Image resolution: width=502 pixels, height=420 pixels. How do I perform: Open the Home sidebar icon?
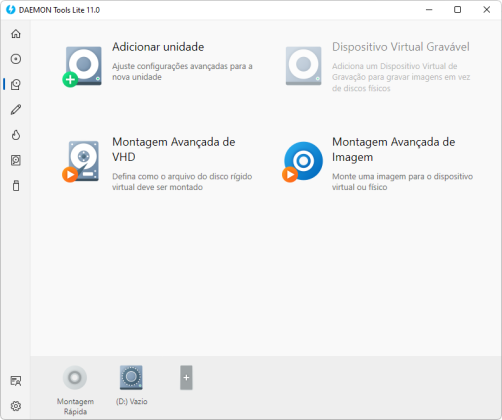tap(16, 34)
